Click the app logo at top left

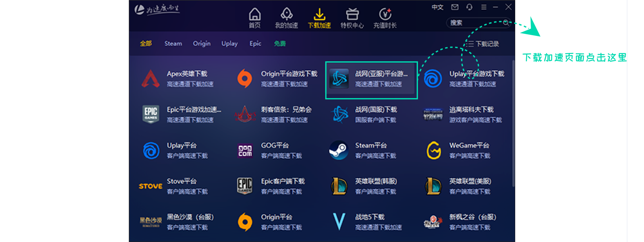[x=156, y=9]
